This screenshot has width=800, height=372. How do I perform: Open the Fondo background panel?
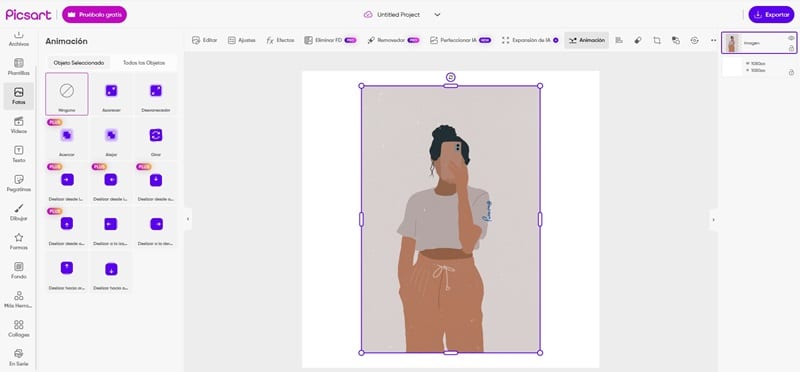[18, 270]
